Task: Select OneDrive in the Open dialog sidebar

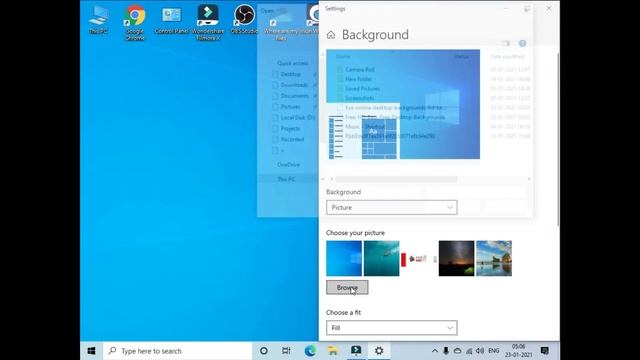Action: (x=289, y=164)
